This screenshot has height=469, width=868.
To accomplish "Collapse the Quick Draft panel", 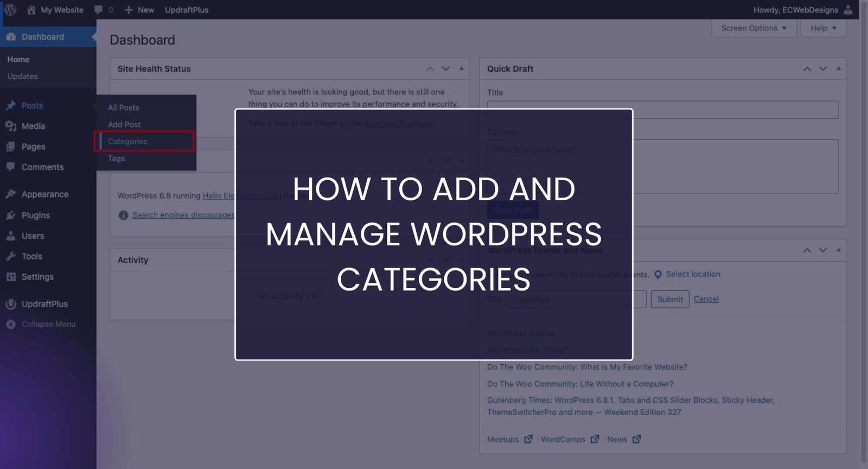I will pyautogui.click(x=839, y=68).
